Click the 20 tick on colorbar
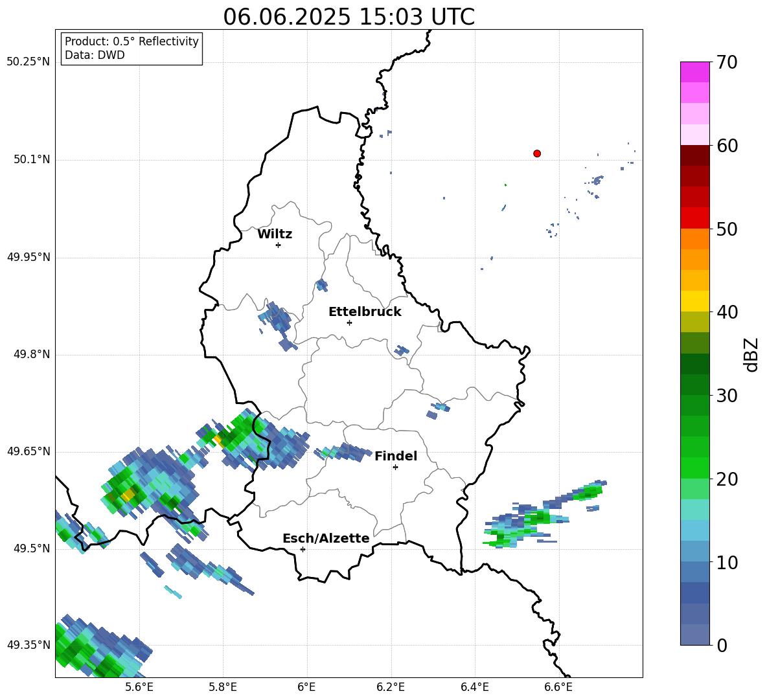Image resolution: width=767 pixels, height=700 pixels. coord(727,479)
